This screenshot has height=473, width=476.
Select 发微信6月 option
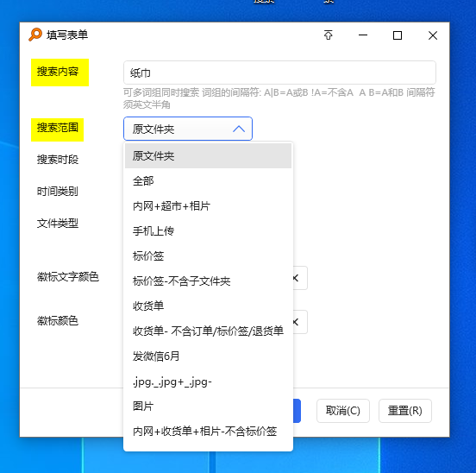pos(208,356)
